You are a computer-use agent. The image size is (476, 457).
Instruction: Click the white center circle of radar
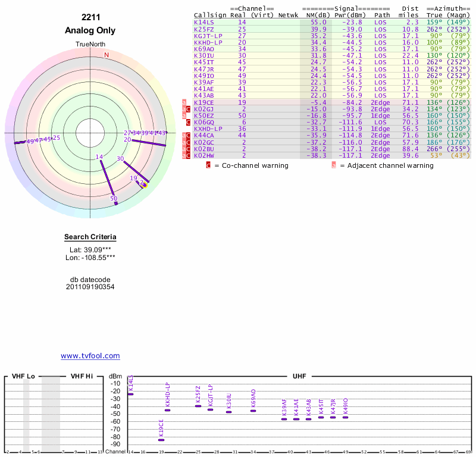(90, 132)
